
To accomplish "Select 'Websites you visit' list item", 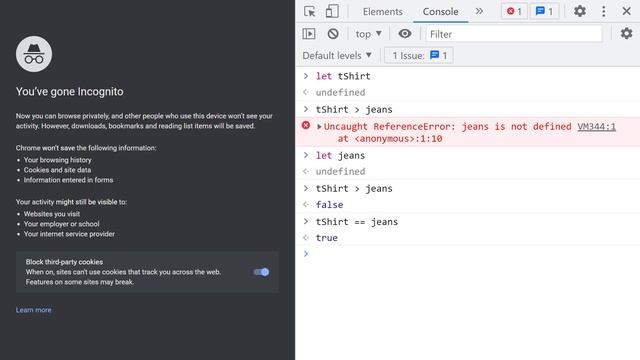I will pos(52,214).
